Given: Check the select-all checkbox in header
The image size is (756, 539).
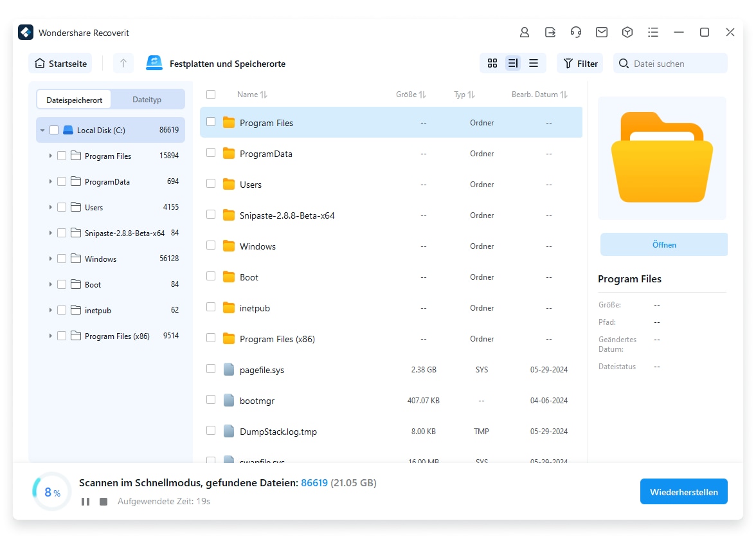Looking at the screenshot, I should point(211,95).
